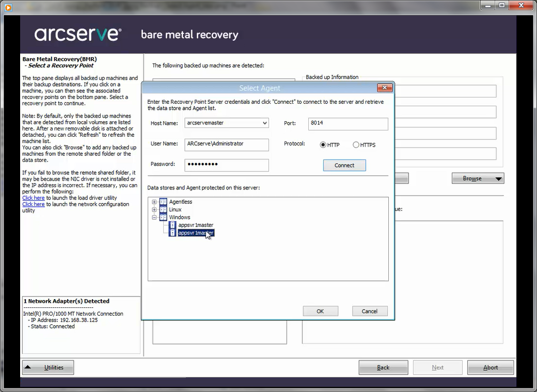Select the HTTPS protocol radio button
Viewport: 537px width, 392px height.
(356, 145)
